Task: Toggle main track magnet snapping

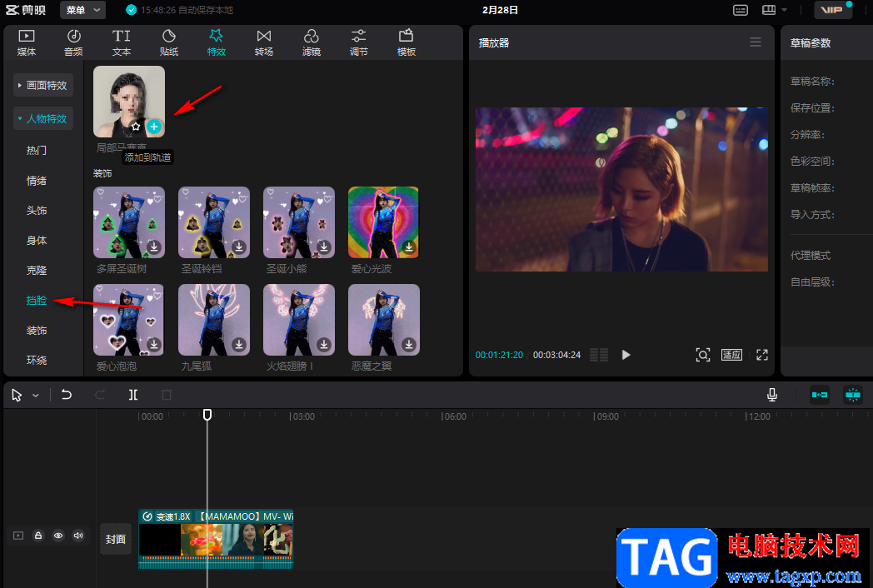Action: (x=820, y=395)
